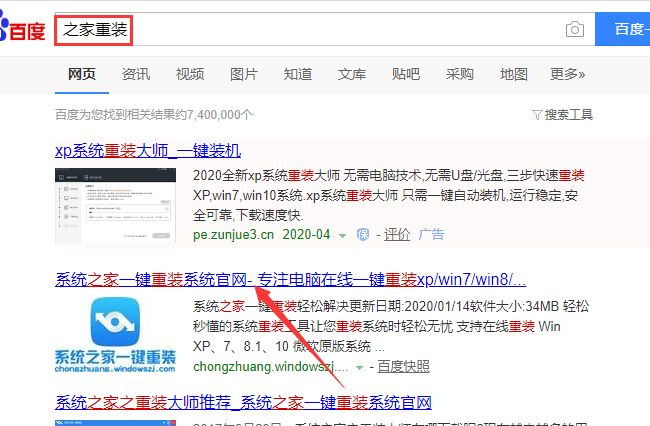Open the 地图 tab
The image size is (650, 426).
pyautogui.click(x=513, y=74)
